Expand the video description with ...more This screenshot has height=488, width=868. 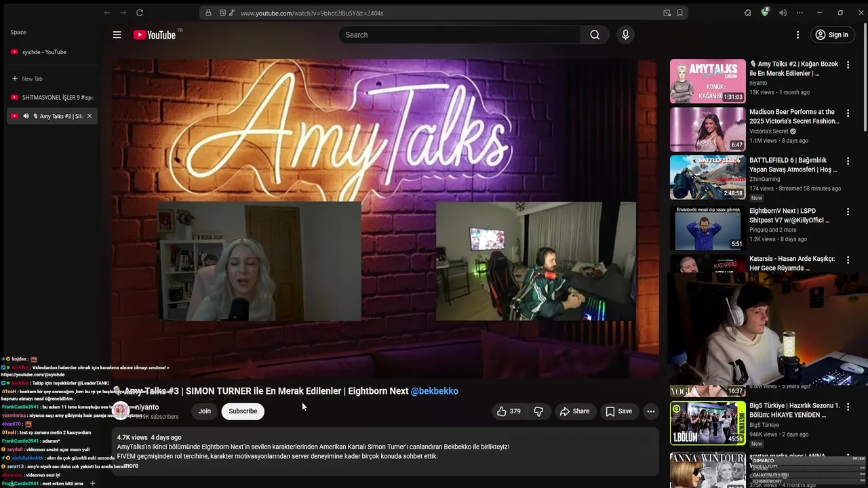tap(131, 466)
